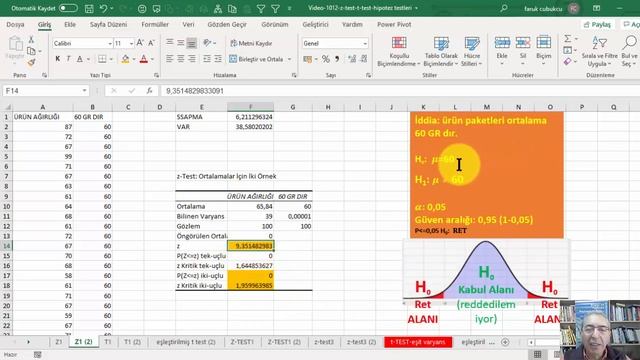Open the font color dropdown arrow
640x360 pixels.
pos(152,60)
